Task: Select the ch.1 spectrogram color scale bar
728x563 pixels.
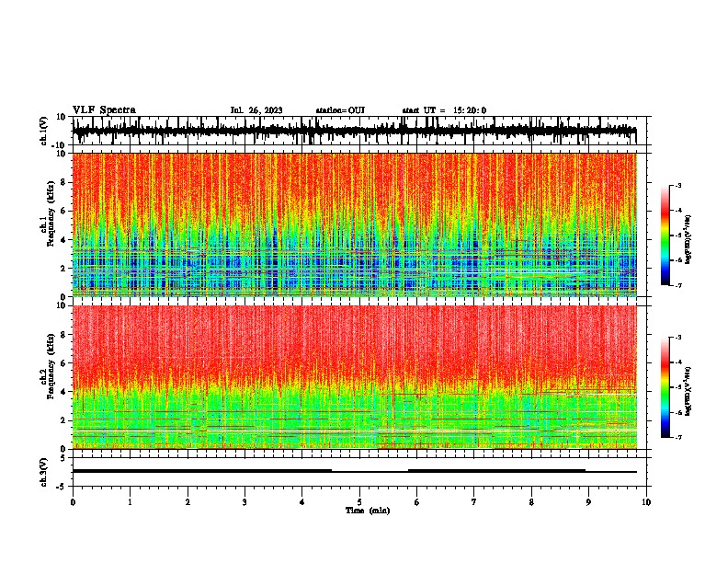Action: pyautogui.click(x=665, y=236)
